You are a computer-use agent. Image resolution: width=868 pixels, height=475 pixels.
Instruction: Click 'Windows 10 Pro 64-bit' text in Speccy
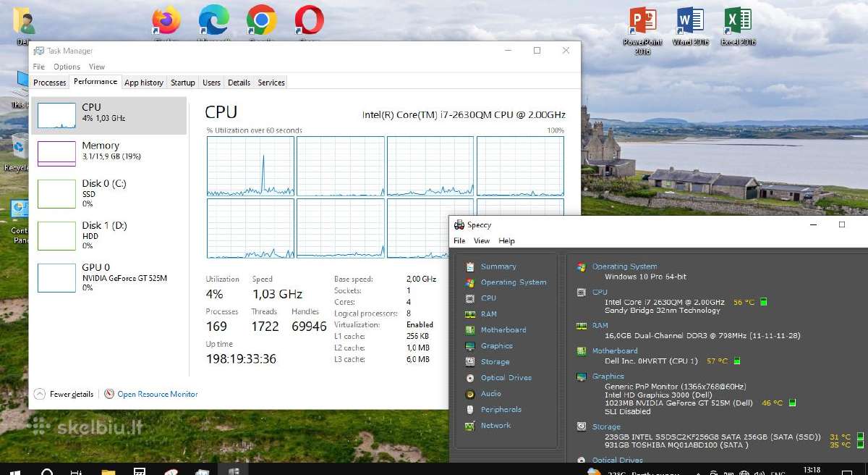[x=645, y=277]
